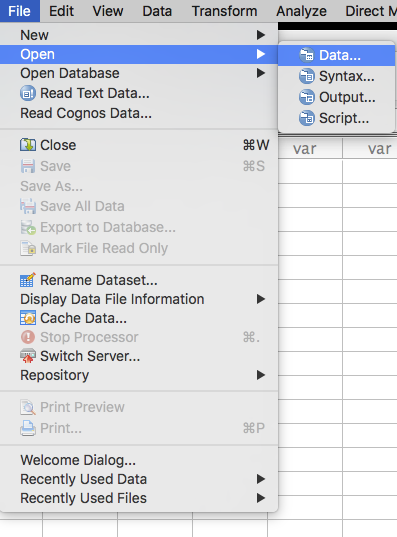Viewport: 397px width, 537px height.
Task: Click the Switch Server icon
Action: pyautogui.click(x=28, y=356)
